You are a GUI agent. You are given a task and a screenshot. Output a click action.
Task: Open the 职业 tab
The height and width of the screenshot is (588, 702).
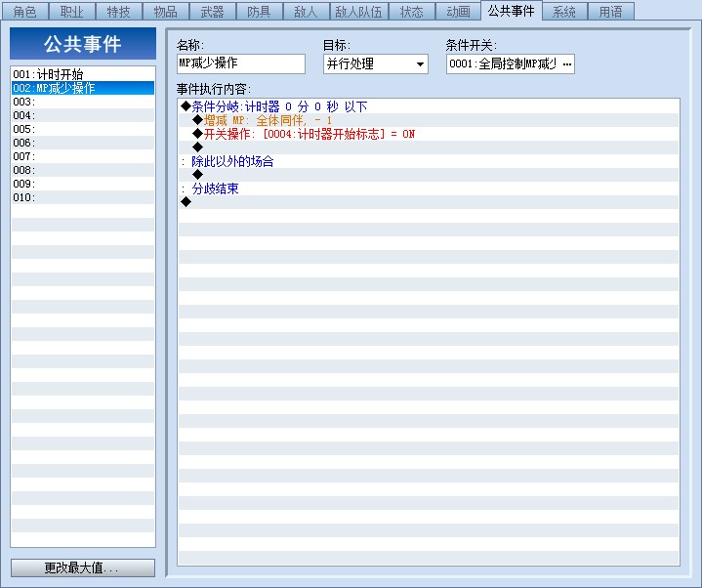(71, 11)
